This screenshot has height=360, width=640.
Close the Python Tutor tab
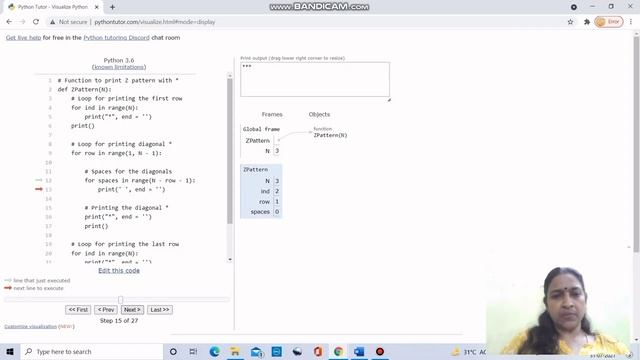[97, 7]
